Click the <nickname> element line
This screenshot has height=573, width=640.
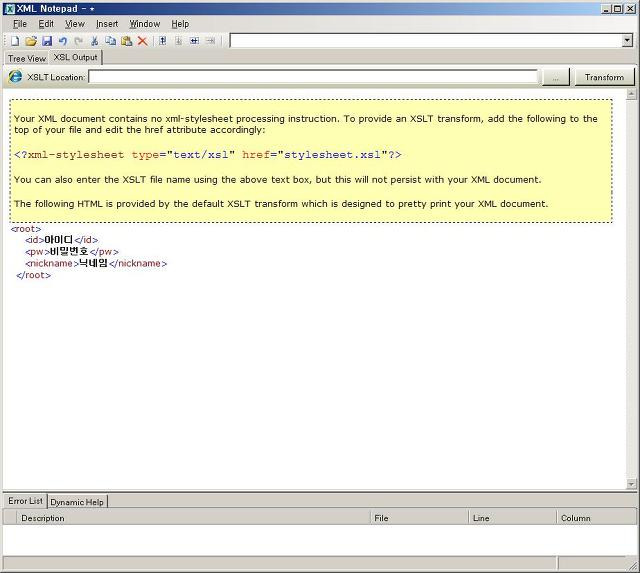point(96,263)
